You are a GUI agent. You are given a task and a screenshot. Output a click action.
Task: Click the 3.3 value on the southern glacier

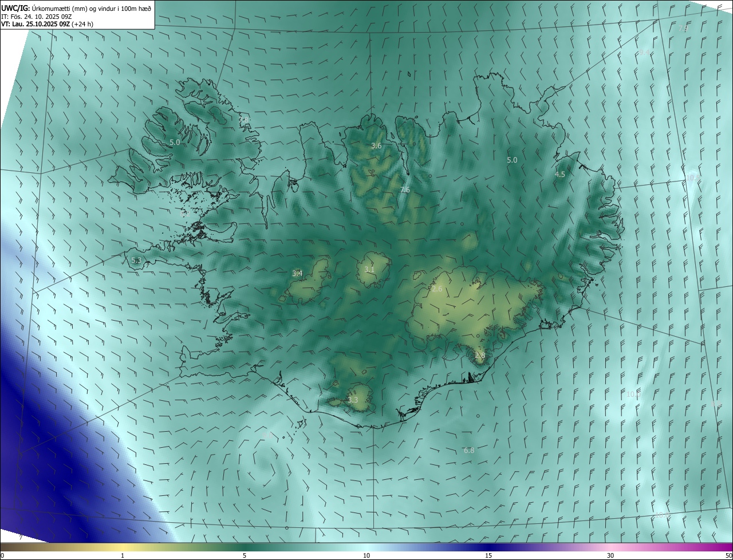click(353, 400)
